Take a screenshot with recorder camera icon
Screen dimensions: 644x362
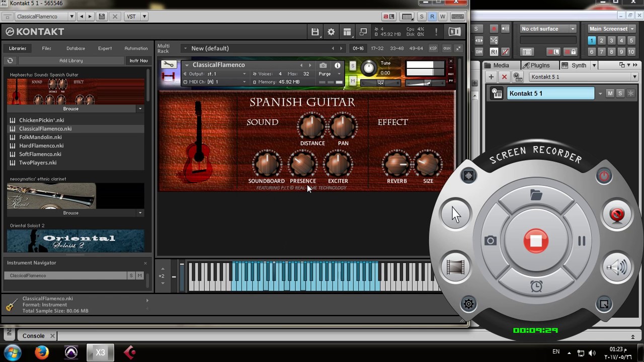tap(491, 241)
